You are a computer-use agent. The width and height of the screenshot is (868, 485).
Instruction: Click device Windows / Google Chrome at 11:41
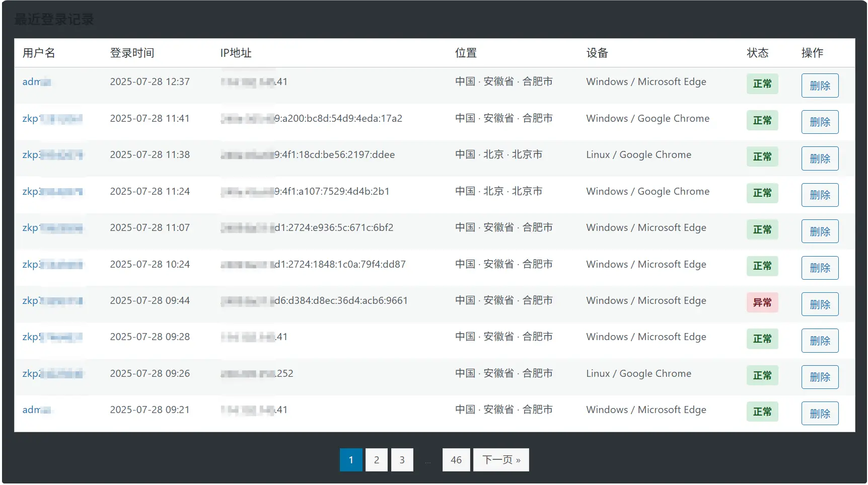click(x=647, y=118)
